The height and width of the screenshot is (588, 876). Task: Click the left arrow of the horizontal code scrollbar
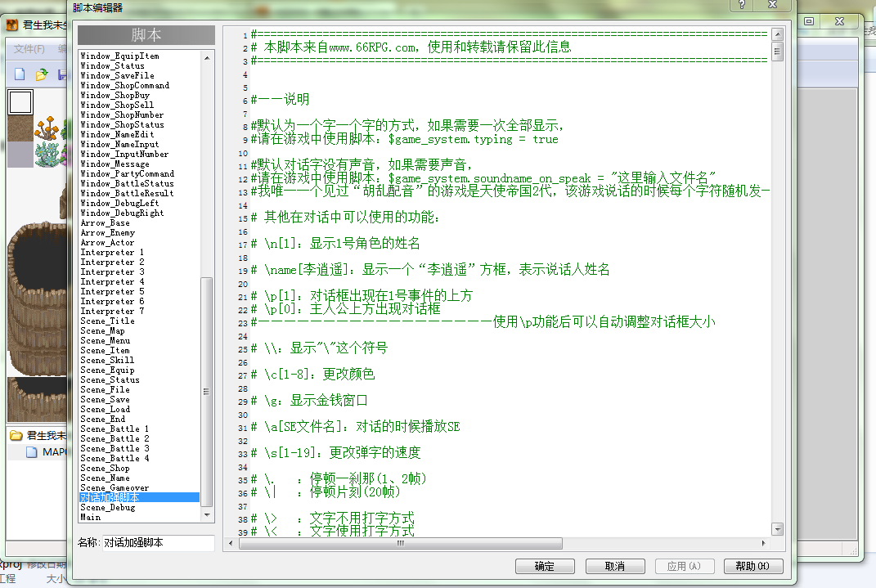(231, 543)
